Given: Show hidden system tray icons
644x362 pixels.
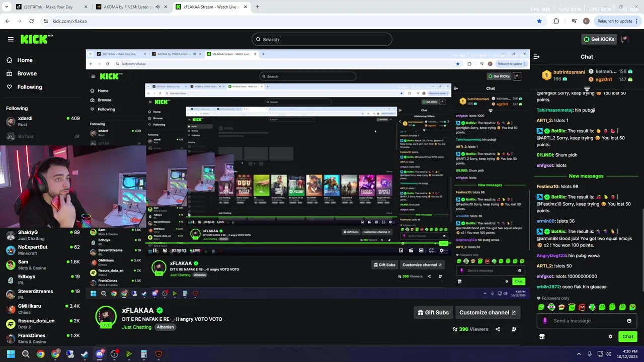Looking at the screenshot, I should point(579,354).
